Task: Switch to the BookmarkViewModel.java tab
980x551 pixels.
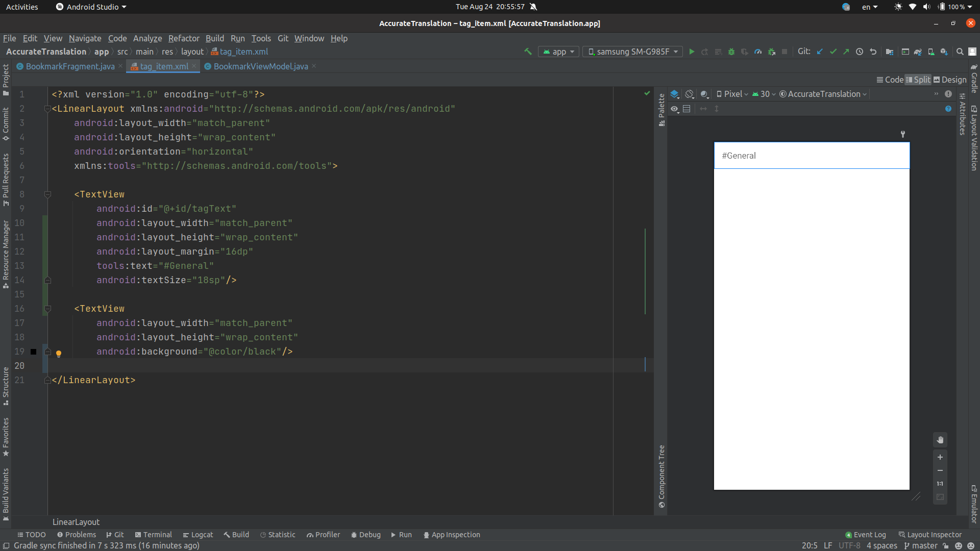Action: [260, 66]
